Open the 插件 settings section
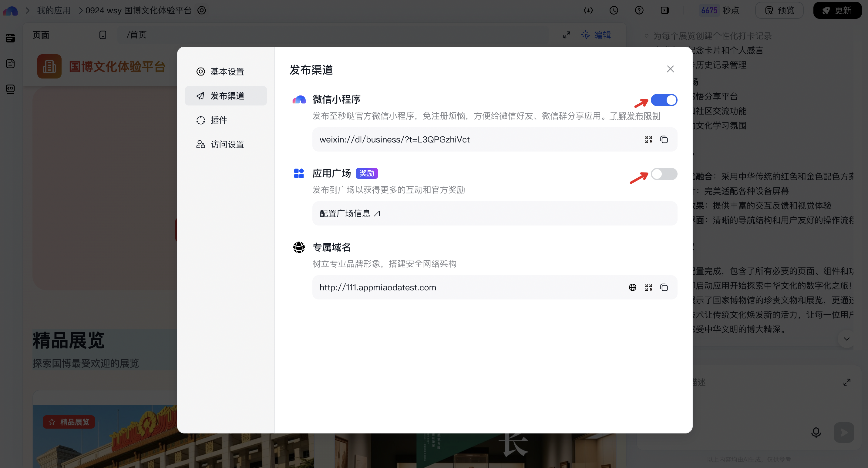The image size is (868, 468). 225,120
